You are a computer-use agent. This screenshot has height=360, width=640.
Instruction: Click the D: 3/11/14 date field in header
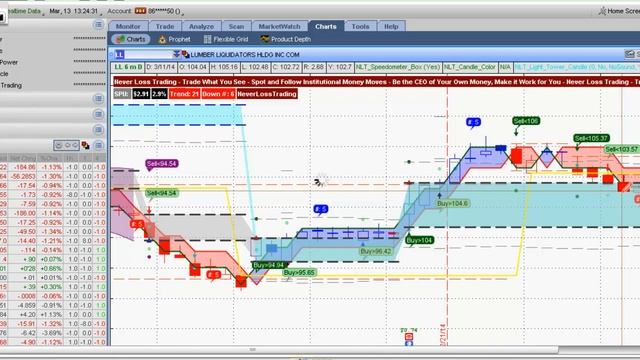click(x=161, y=67)
